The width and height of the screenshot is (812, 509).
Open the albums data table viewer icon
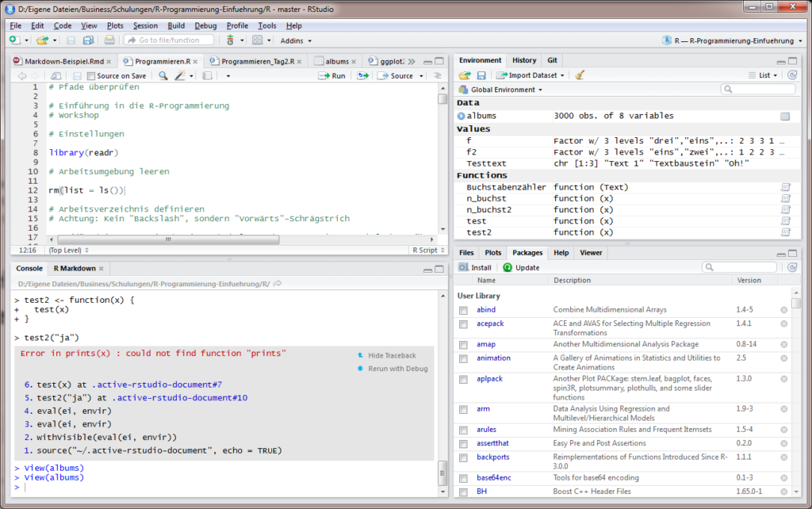(x=785, y=117)
